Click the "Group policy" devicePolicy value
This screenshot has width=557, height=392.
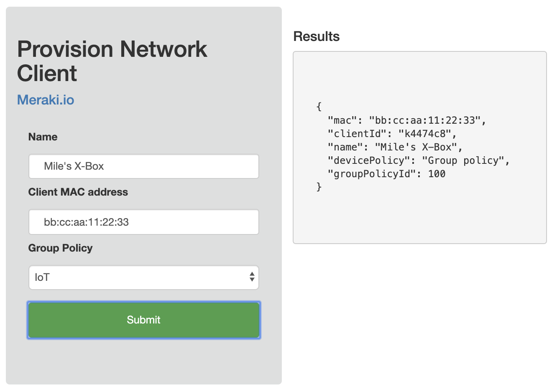[463, 161]
